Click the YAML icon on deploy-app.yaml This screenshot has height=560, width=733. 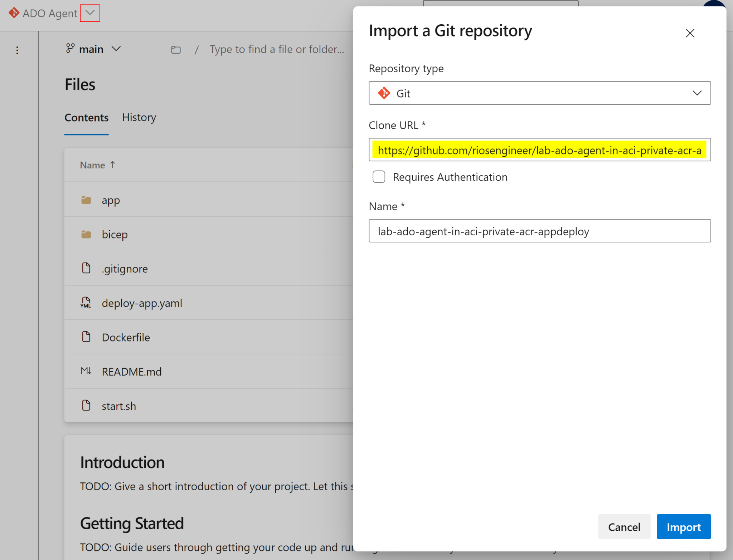(86, 303)
